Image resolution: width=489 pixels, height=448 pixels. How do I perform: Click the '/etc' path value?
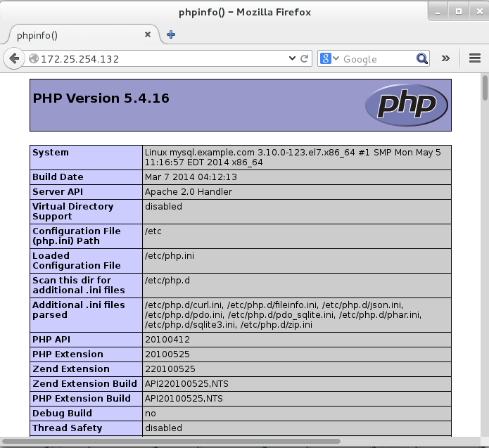click(x=153, y=231)
